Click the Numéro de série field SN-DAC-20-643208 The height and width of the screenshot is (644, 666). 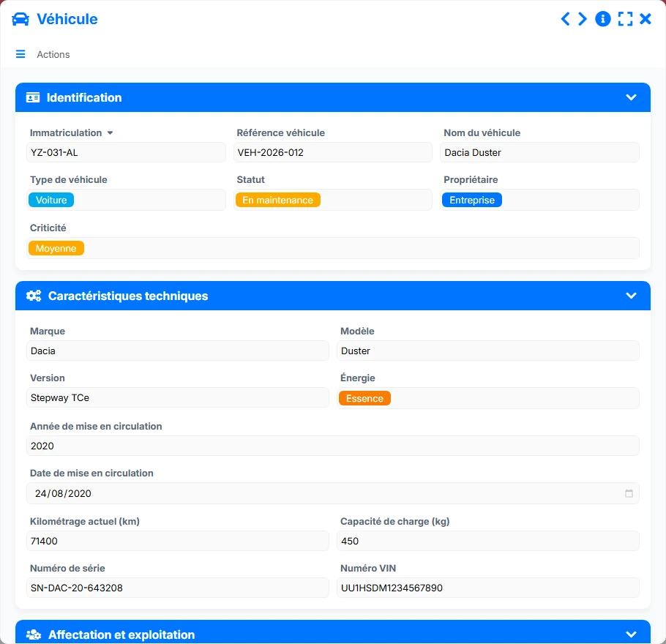click(x=178, y=588)
